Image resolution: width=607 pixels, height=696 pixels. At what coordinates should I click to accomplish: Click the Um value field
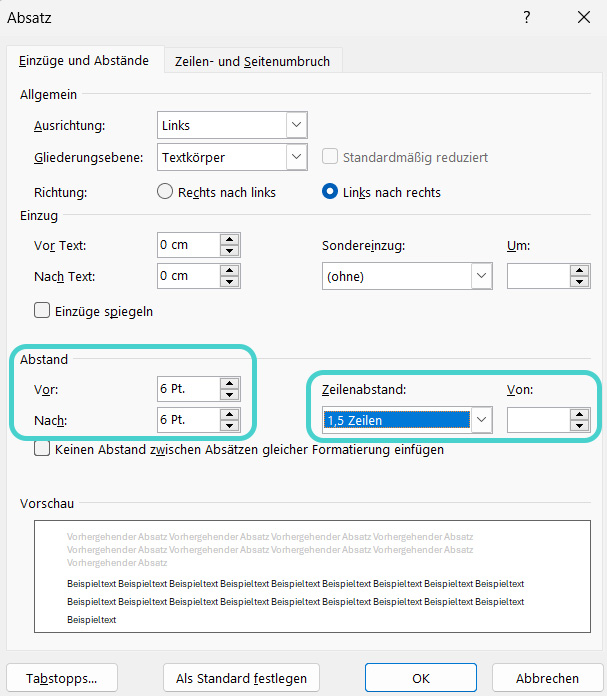(x=539, y=276)
